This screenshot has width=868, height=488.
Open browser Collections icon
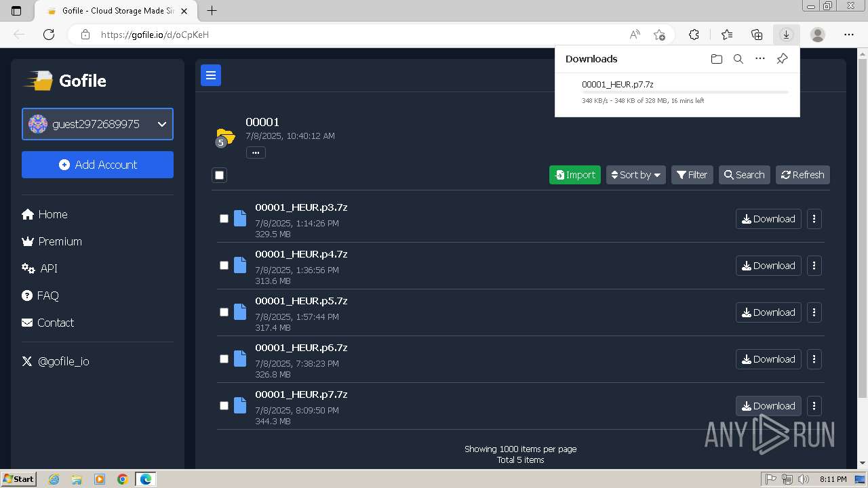tap(757, 35)
